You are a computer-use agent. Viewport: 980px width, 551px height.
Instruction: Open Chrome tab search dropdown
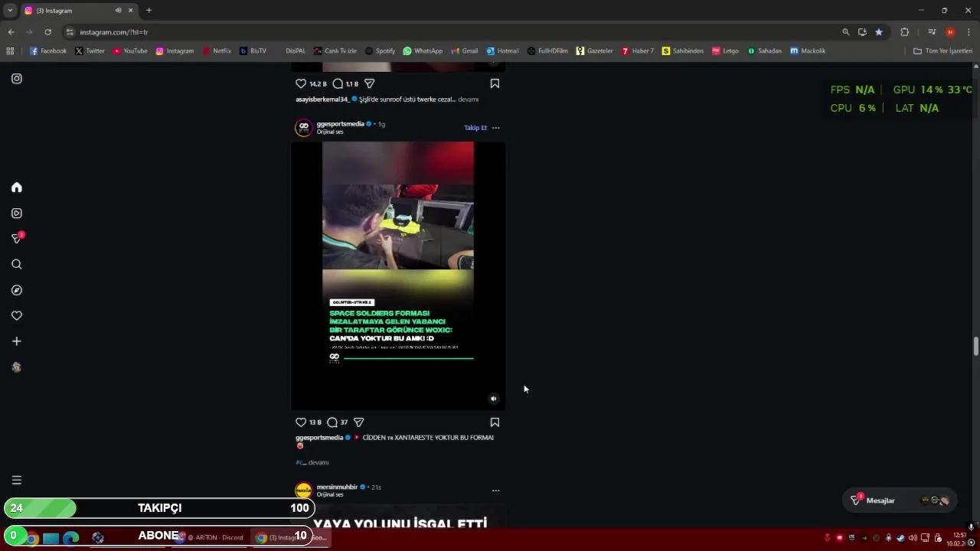tap(10, 10)
